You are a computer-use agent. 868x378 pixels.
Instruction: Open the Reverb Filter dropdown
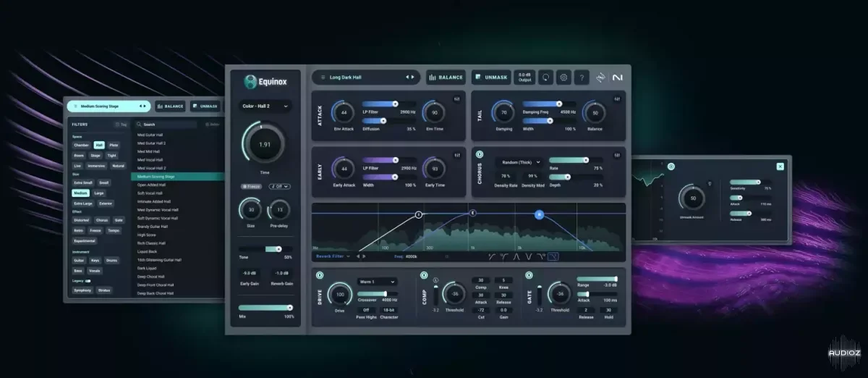(333, 256)
